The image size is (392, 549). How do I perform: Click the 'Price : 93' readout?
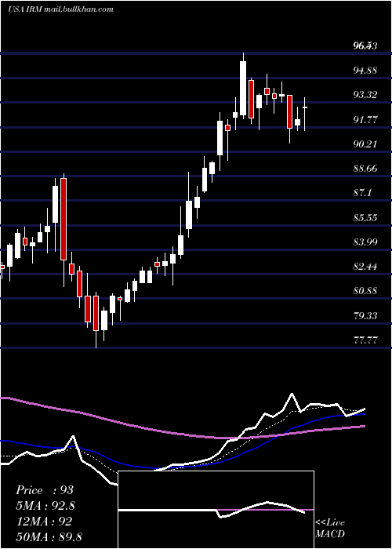pos(45,490)
